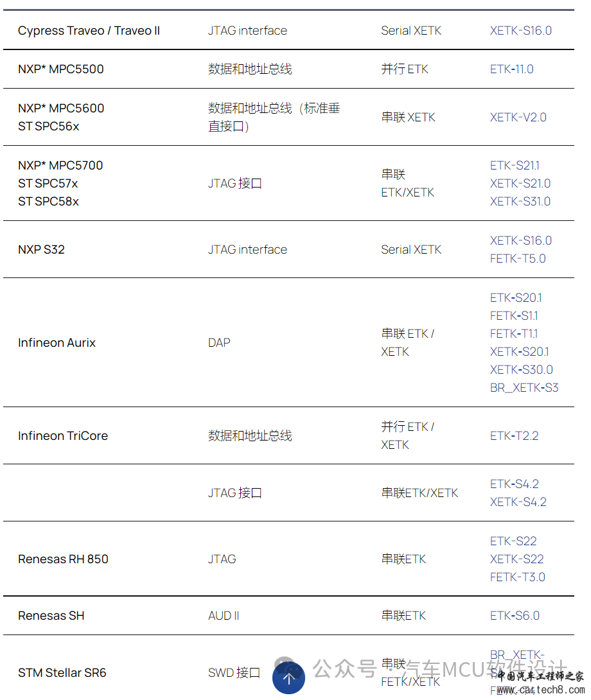Open the ETK-11.0 product link
The width and height of the screenshot is (591, 700).
pos(511,69)
